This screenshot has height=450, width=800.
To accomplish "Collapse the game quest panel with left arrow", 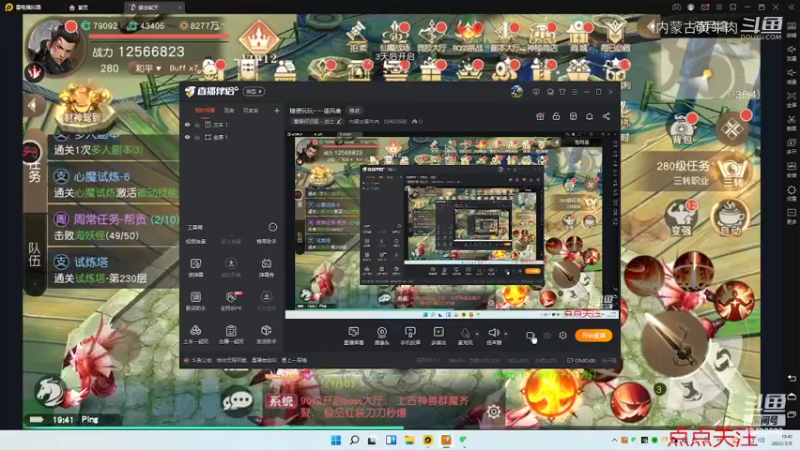I will pos(33,106).
